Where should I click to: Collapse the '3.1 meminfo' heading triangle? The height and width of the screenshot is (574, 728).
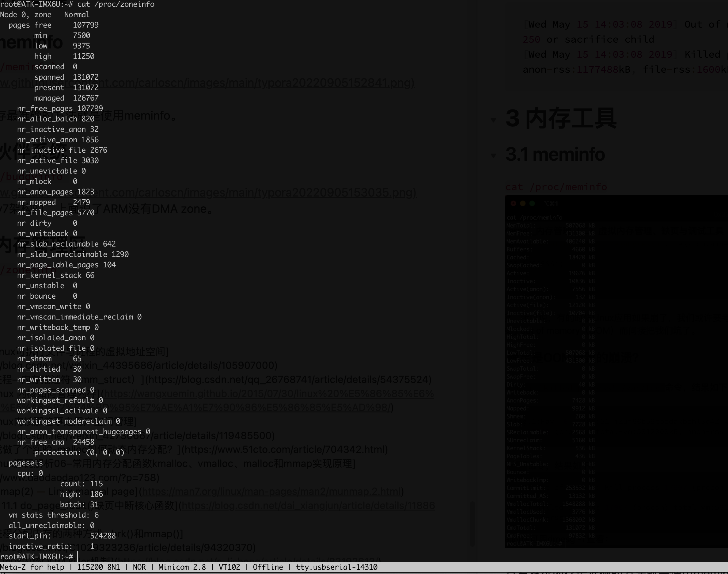[493, 155]
